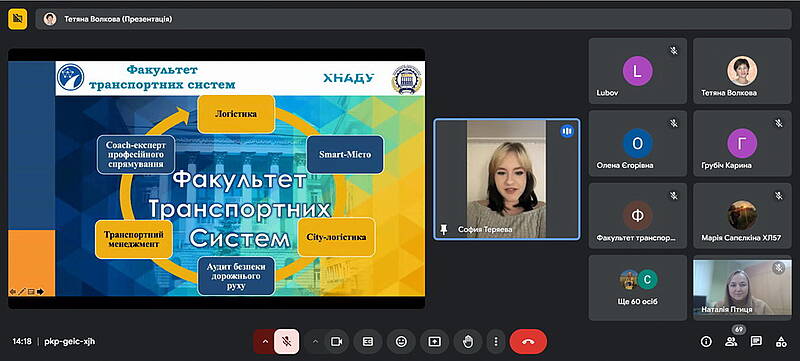The image size is (800, 361).
Task: Select Тетяна Волкова (Презентація) top bar
Action: tap(413, 19)
